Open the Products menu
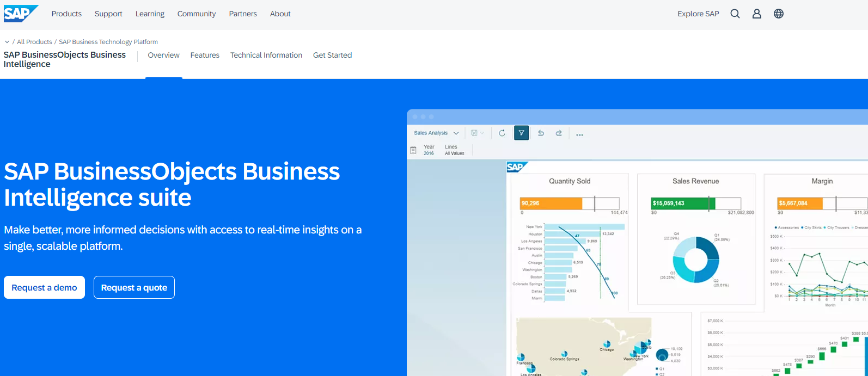The height and width of the screenshot is (376, 868). [x=66, y=14]
